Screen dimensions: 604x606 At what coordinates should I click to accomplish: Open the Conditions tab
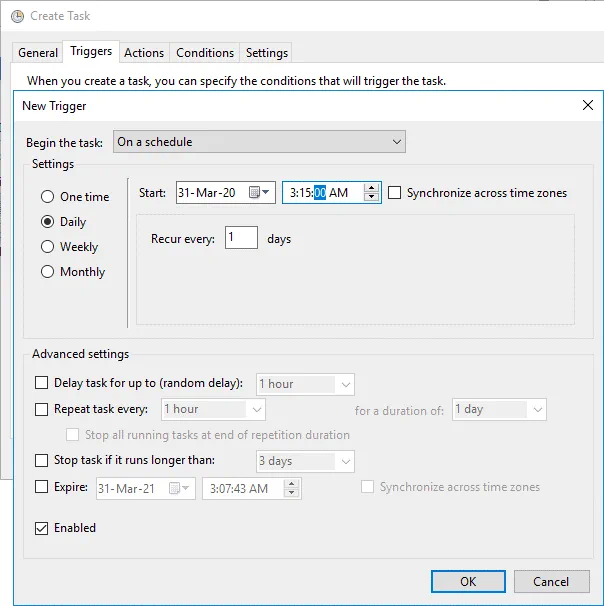pos(205,53)
